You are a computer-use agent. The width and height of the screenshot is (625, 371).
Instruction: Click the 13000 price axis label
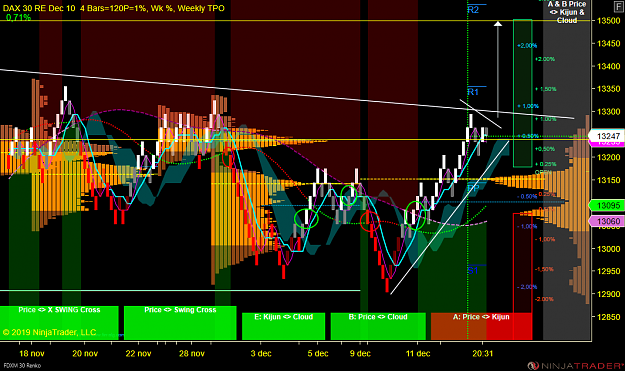coord(609,249)
